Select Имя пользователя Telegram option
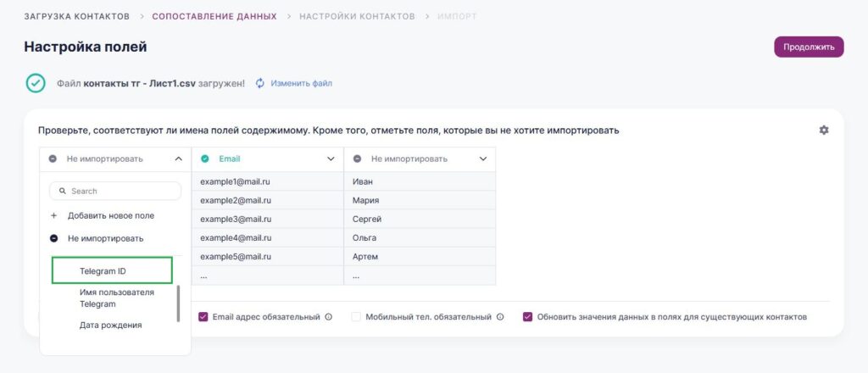Image resolution: width=868 pixels, height=373 pixels. coord(117,298)
